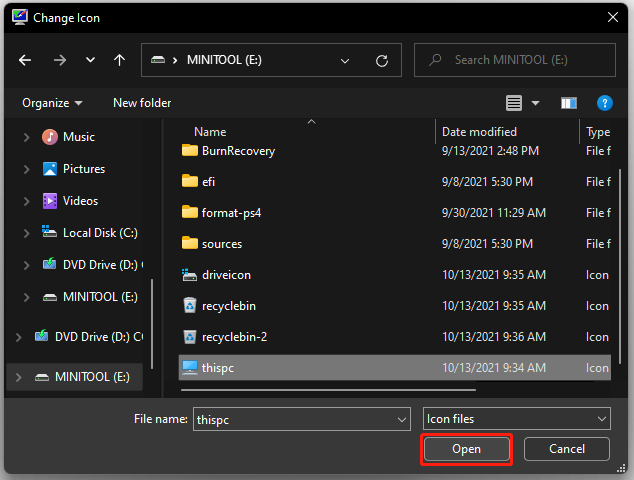634x480 pixels.
Task: Expand the Videos tree node
Action: click(x=26, y=201)
